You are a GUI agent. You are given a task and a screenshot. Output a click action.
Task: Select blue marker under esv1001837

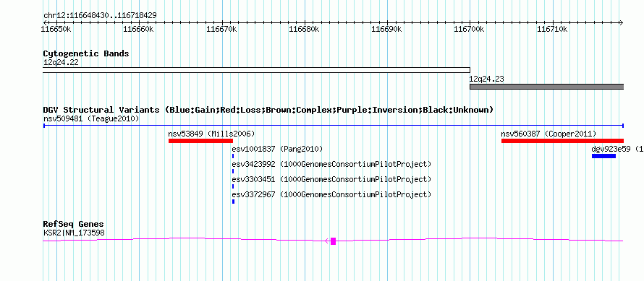pos(233,156)
